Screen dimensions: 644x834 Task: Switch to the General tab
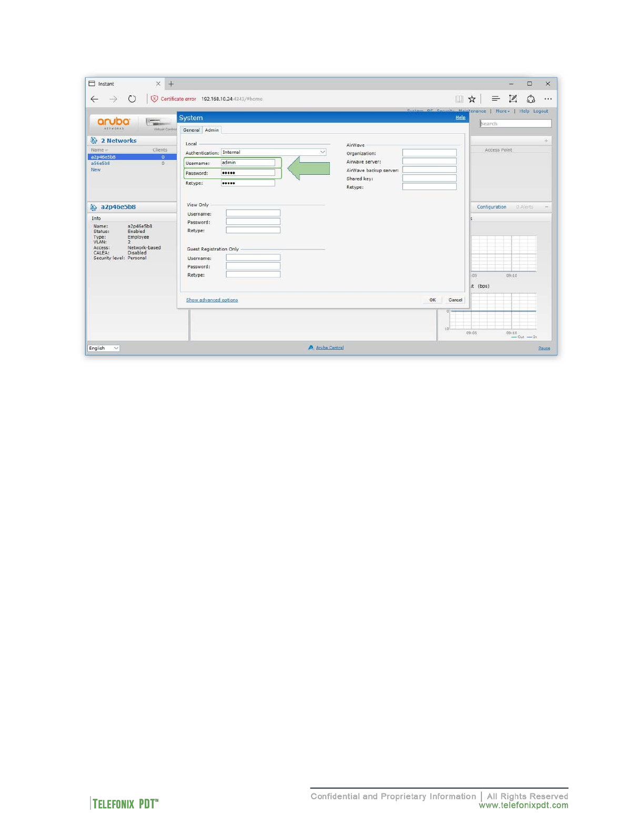click(192, 130)
